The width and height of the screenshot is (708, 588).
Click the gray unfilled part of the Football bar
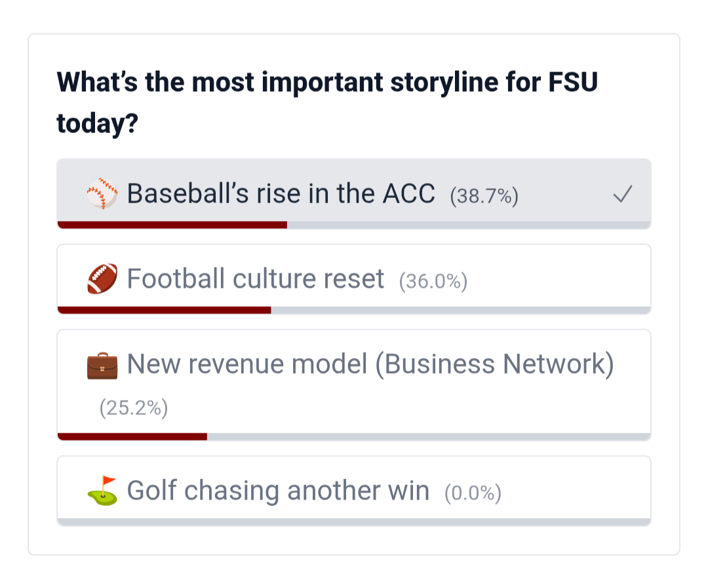tap(460, 309)
